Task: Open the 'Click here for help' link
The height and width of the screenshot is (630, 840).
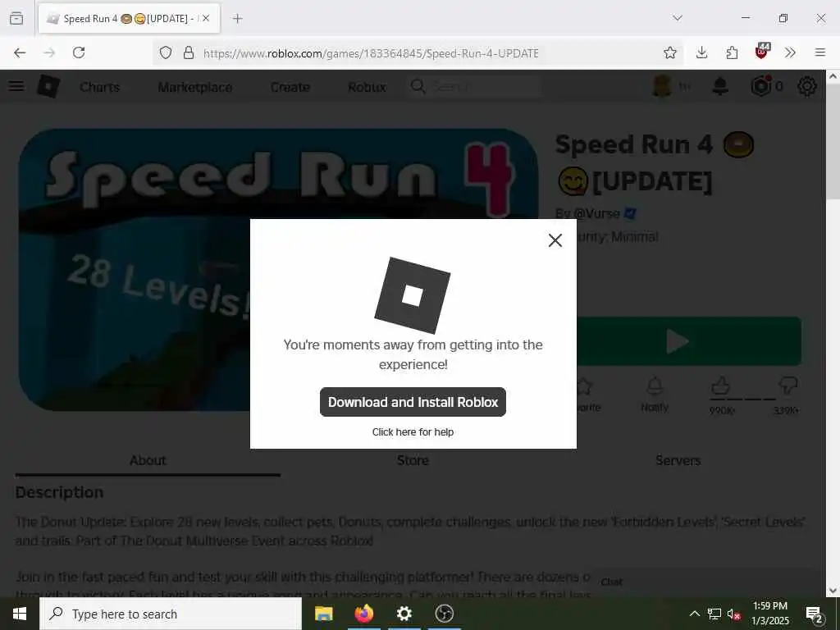Action: point(413,431)
